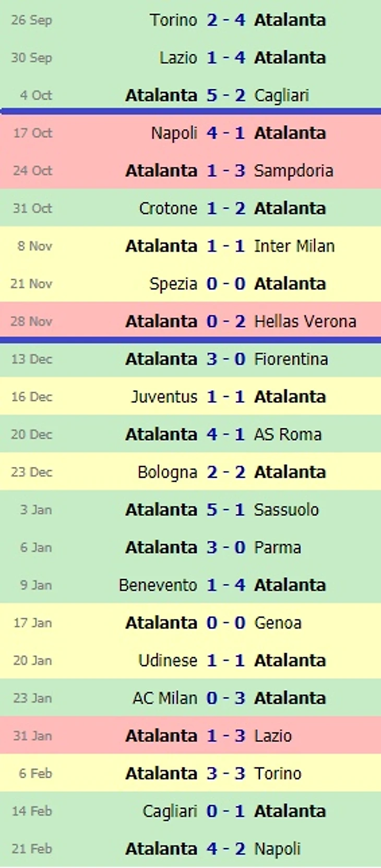
Task: Select Spezia team link
Action: click(173, 284)
